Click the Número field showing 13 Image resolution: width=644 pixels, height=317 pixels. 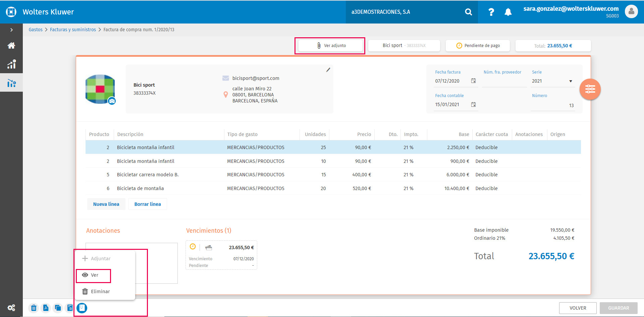point(552,105)
